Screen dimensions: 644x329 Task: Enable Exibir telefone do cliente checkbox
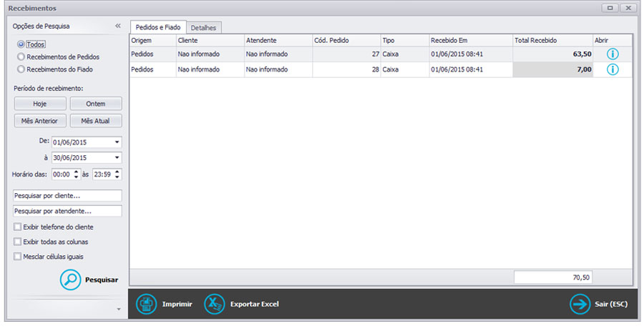pyautogui.click(x=17, y=227)
